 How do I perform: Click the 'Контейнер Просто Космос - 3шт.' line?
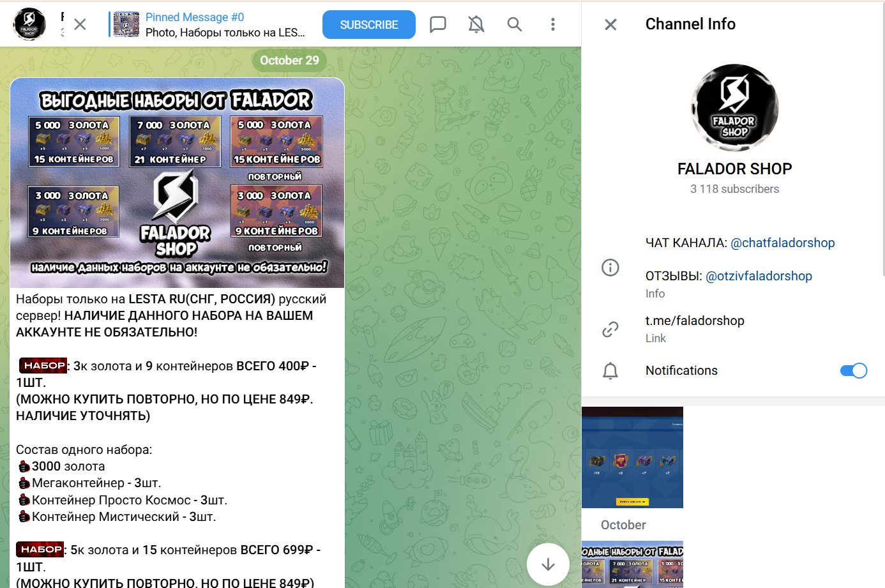click(x=130, y=500)
